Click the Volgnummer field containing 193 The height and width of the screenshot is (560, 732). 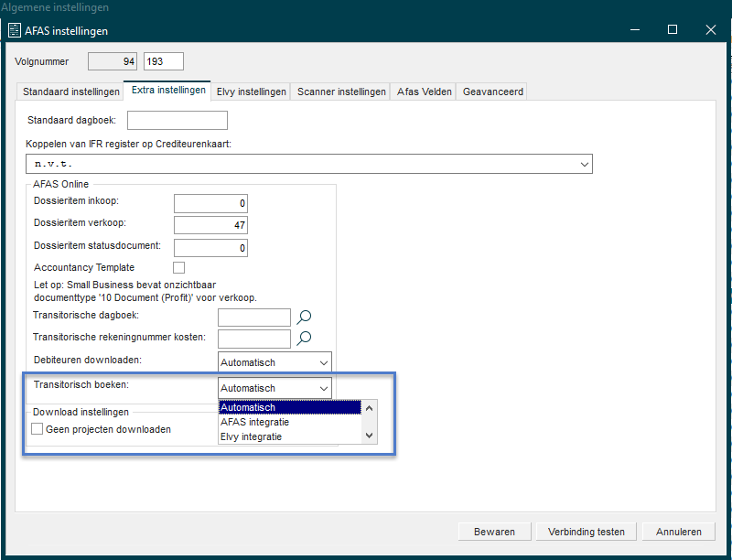point(164,61)
